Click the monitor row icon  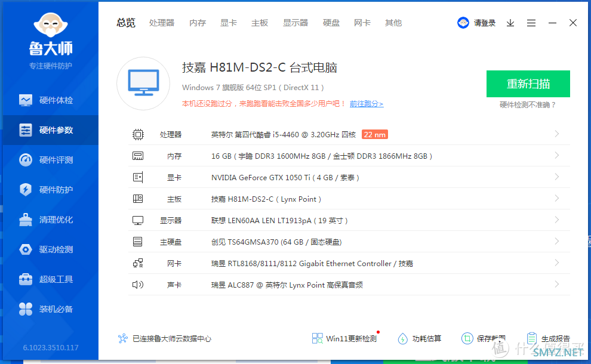point(138,220)
